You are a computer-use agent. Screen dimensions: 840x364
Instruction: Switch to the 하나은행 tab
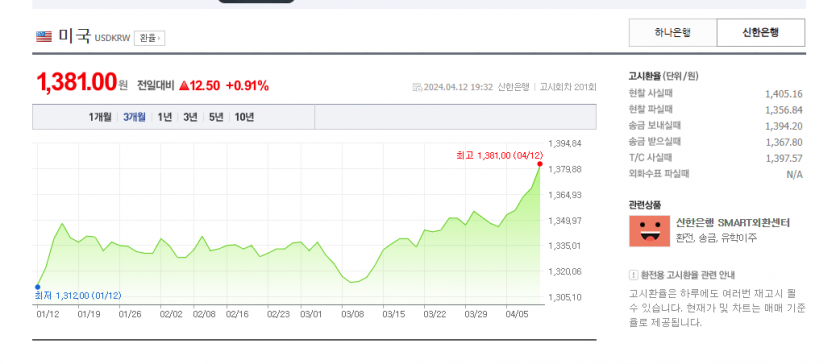[673, 33]
